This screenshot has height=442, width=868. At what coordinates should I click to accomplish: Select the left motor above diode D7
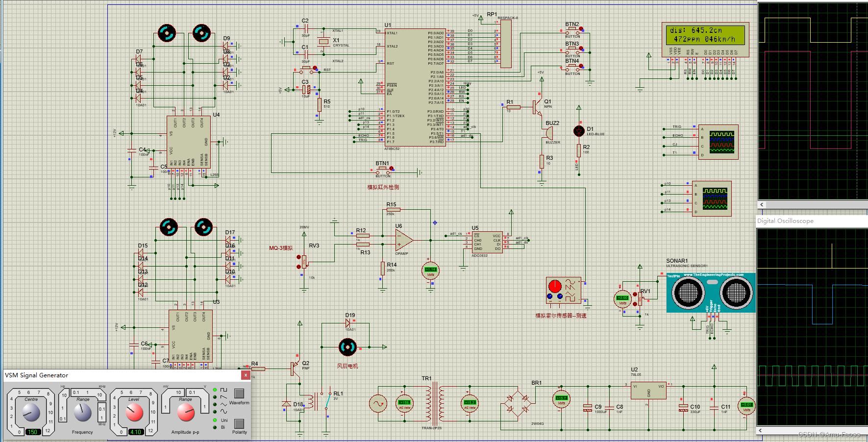[167, 33]
